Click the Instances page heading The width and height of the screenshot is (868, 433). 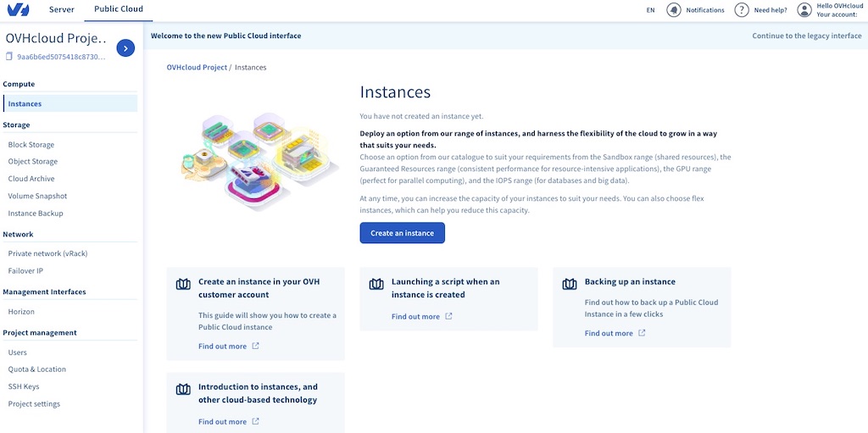coord(395,92)
